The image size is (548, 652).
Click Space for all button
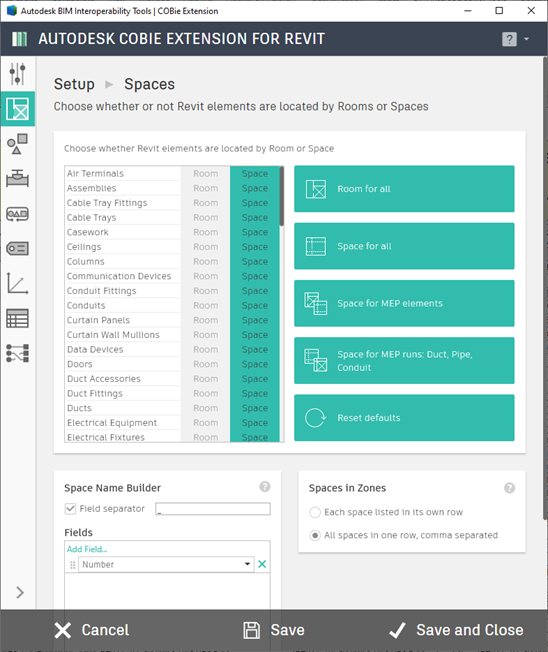pos(404,246)
